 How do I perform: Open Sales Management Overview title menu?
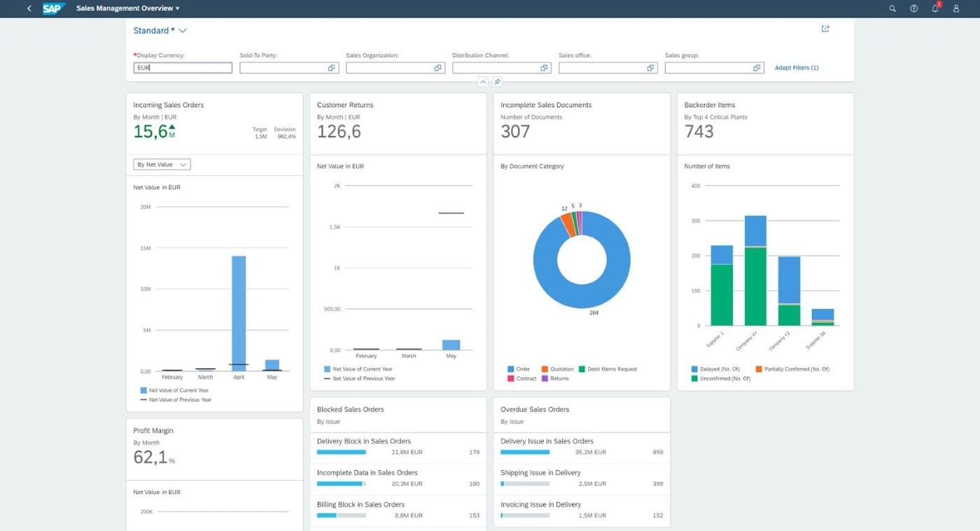[x=128, y=8]
